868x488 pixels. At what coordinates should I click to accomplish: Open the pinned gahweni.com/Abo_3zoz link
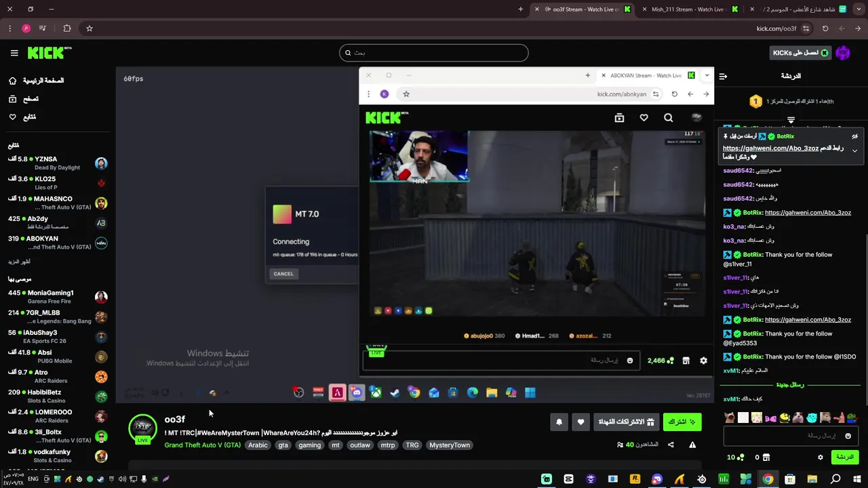click(770, 148)
